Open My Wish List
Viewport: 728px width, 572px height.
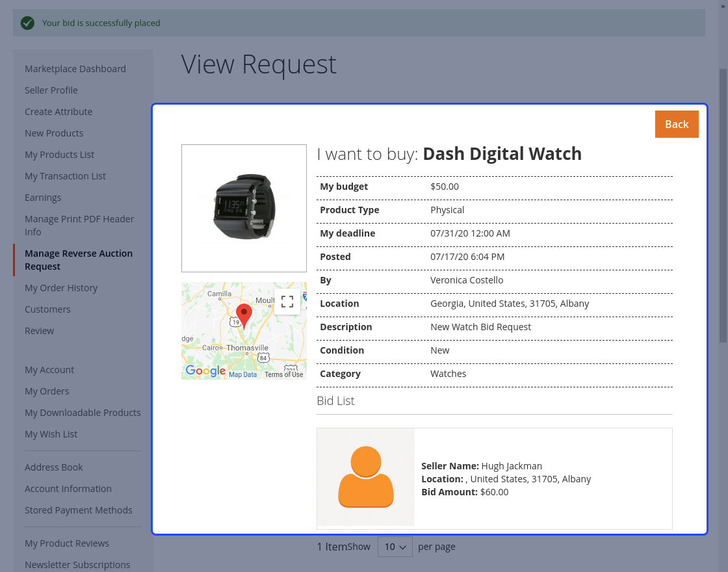coord(51,434)
